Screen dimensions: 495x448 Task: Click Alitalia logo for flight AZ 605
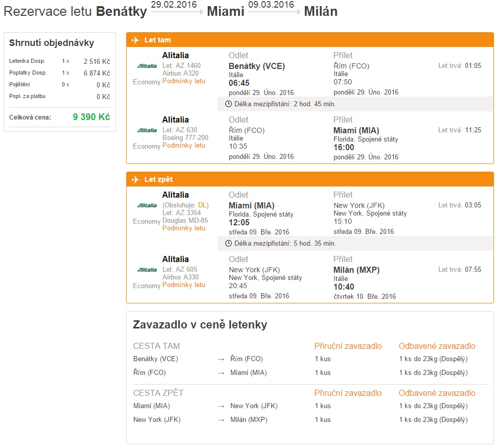[147, 270]
